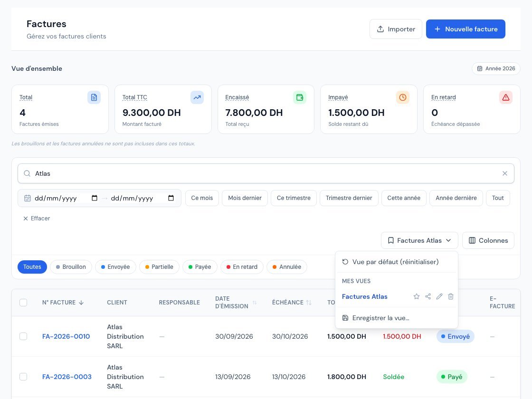532x399 pixels.
Task: Open invoice FA-2026-0003 link
Action: point(67,377)
